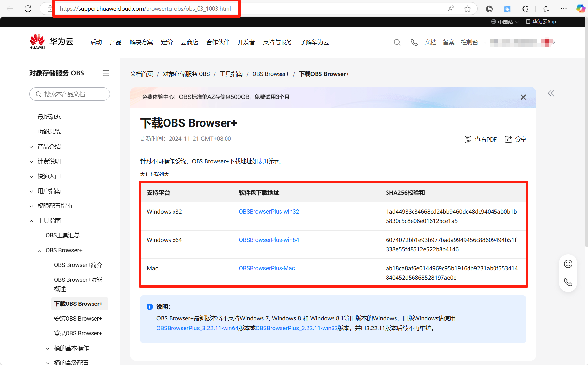Expand the 桶的基本操作 section
588x365 pixels.
48,348
